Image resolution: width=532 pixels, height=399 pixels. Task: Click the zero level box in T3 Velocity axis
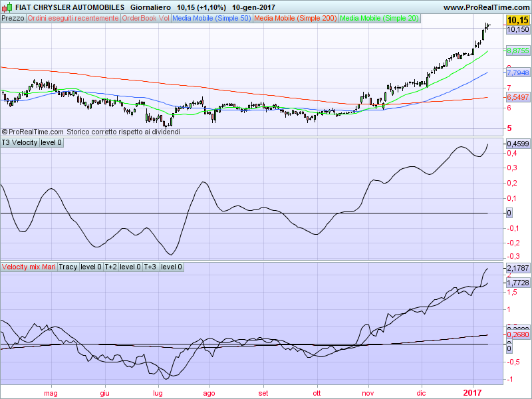(509, 213)
